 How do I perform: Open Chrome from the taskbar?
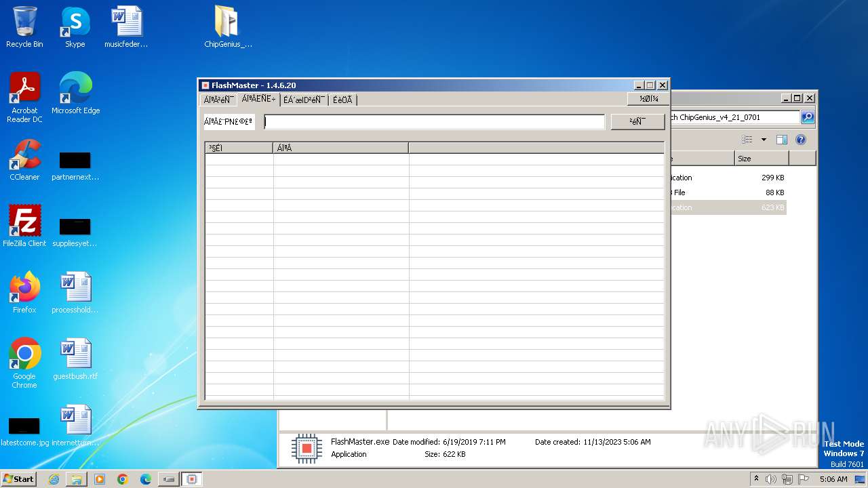click(123, 479)
